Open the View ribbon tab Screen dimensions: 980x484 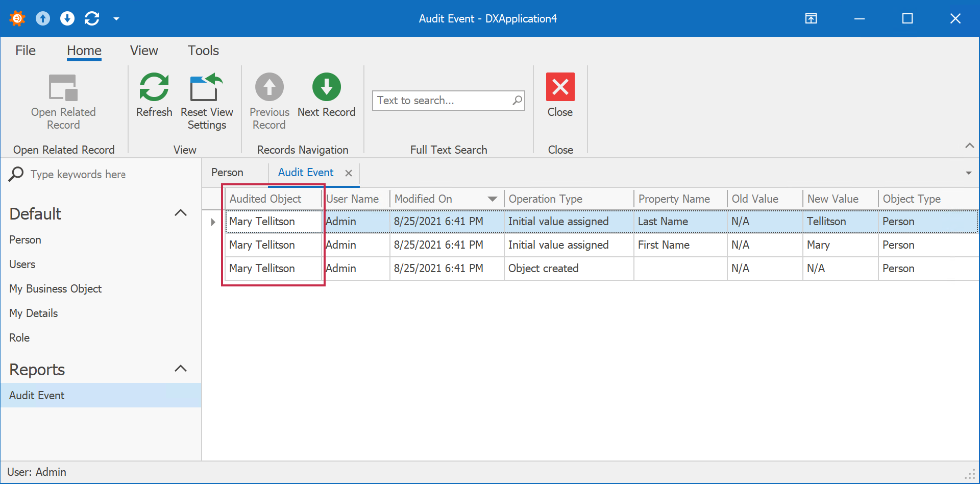(144, 51)
